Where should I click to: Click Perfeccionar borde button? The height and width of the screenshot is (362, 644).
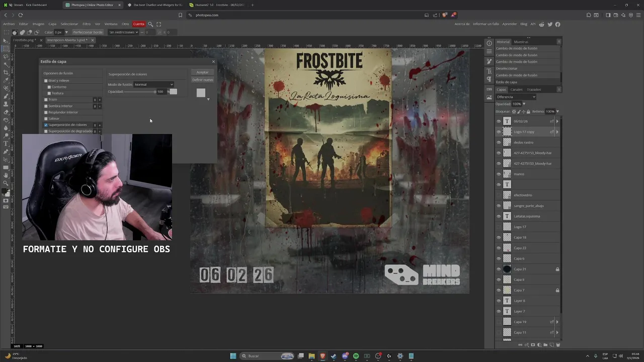click(x=88, y=32)
